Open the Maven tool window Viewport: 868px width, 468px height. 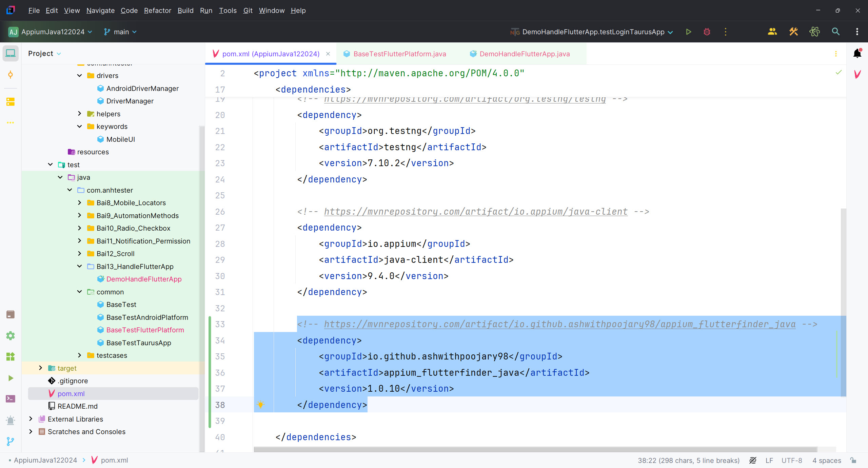(857, 74)
